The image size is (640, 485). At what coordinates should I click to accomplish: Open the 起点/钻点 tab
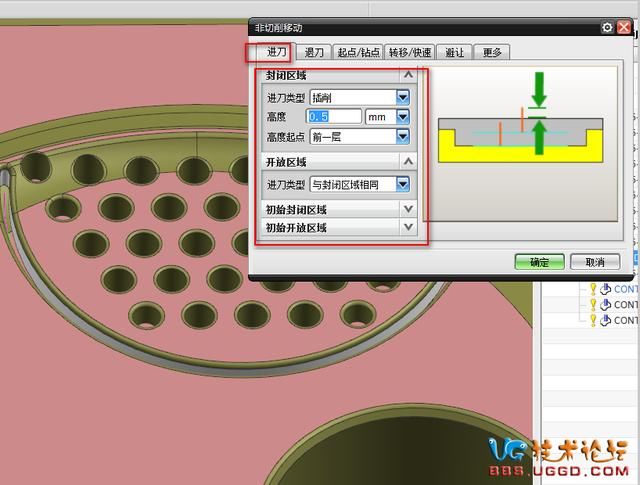click(x=358, y=52)
